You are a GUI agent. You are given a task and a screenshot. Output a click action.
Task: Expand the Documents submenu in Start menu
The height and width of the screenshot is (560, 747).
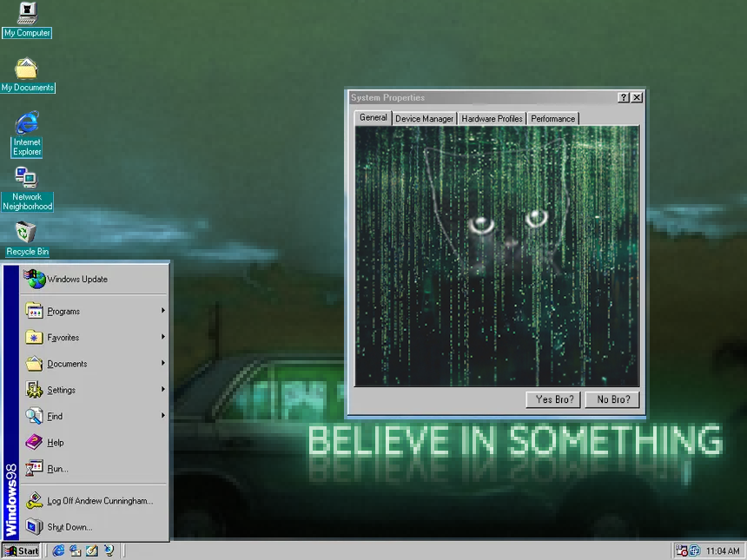94,363
